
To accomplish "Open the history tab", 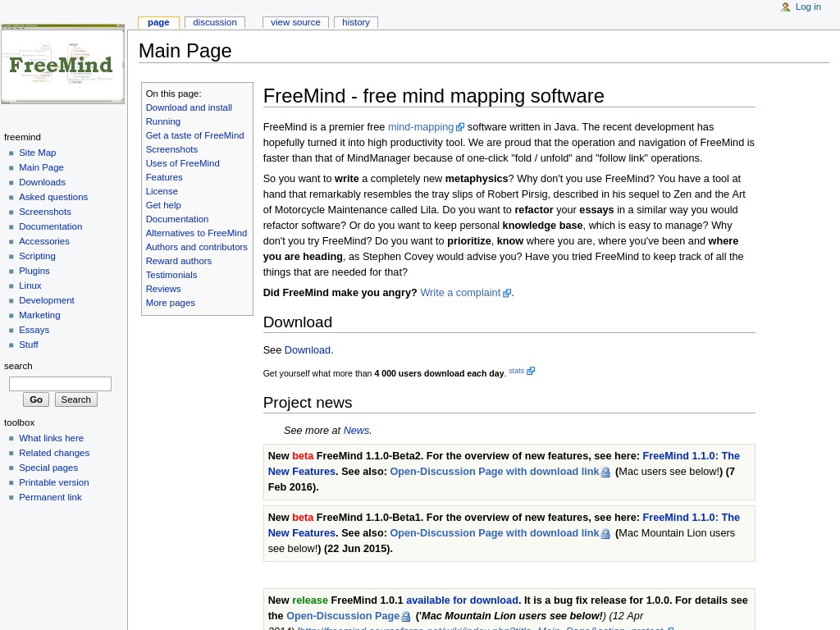I will coord(356,22).
